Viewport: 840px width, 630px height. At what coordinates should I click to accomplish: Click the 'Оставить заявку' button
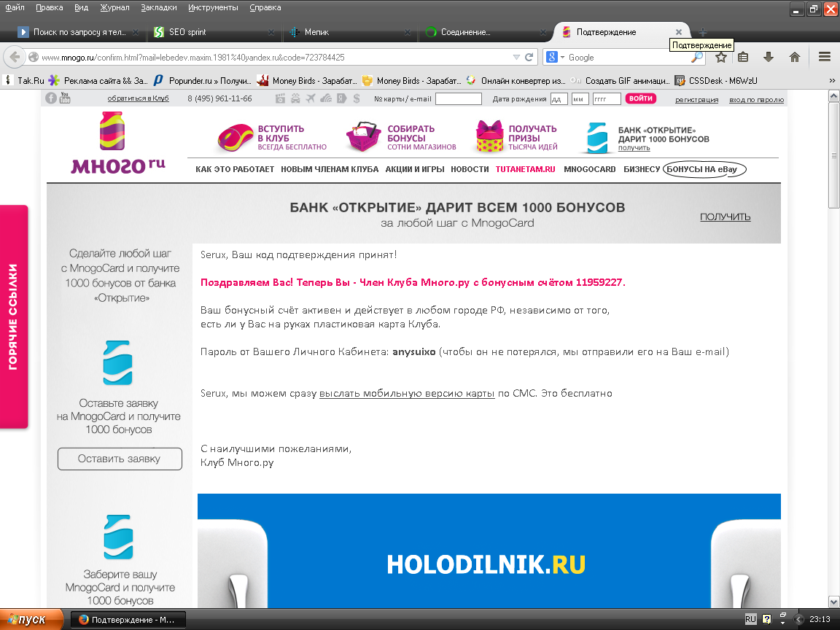[x=120, y=459]
